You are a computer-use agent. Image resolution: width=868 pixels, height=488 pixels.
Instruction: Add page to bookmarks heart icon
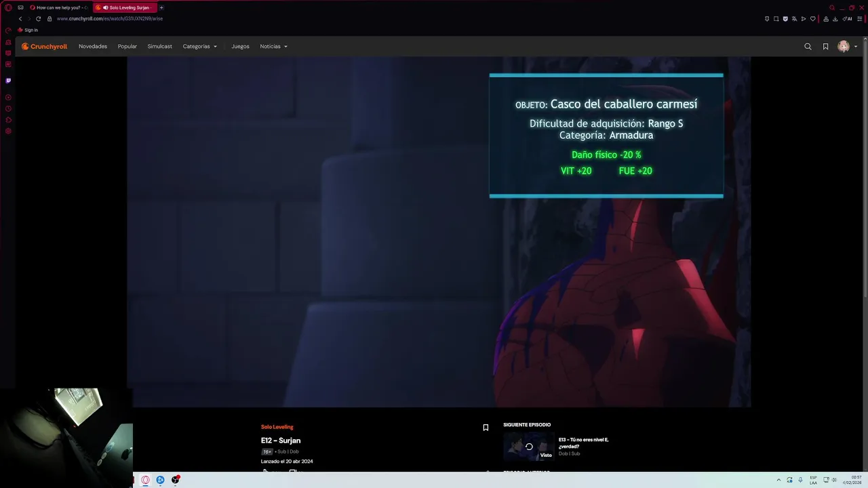[813, 19]
